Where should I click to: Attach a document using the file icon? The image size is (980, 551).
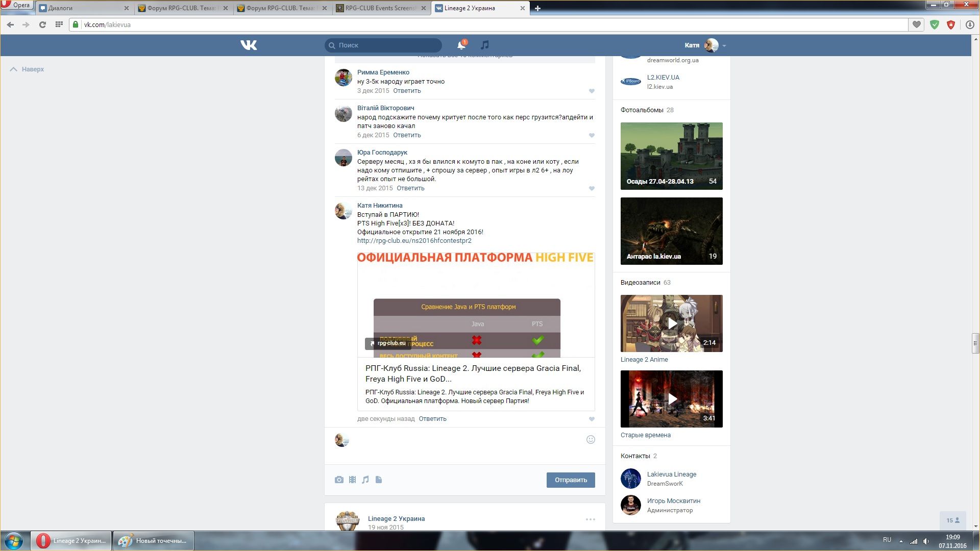(x=379, y=480)
